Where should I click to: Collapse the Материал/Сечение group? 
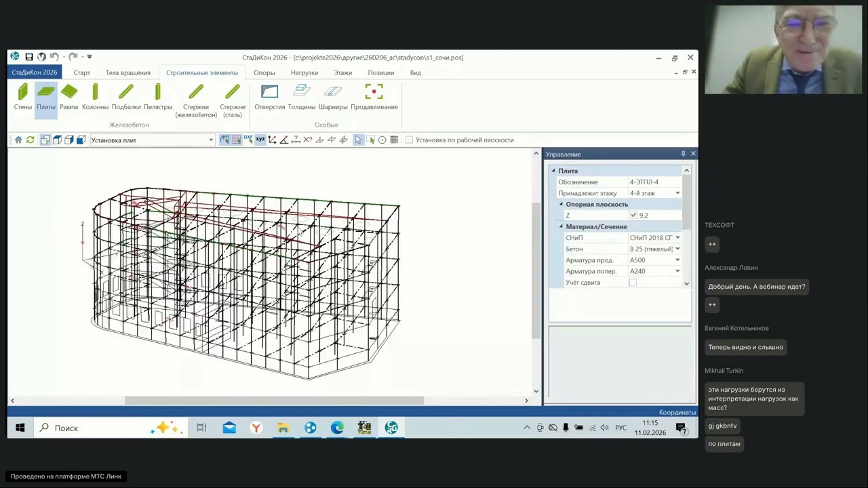[561, 226]
